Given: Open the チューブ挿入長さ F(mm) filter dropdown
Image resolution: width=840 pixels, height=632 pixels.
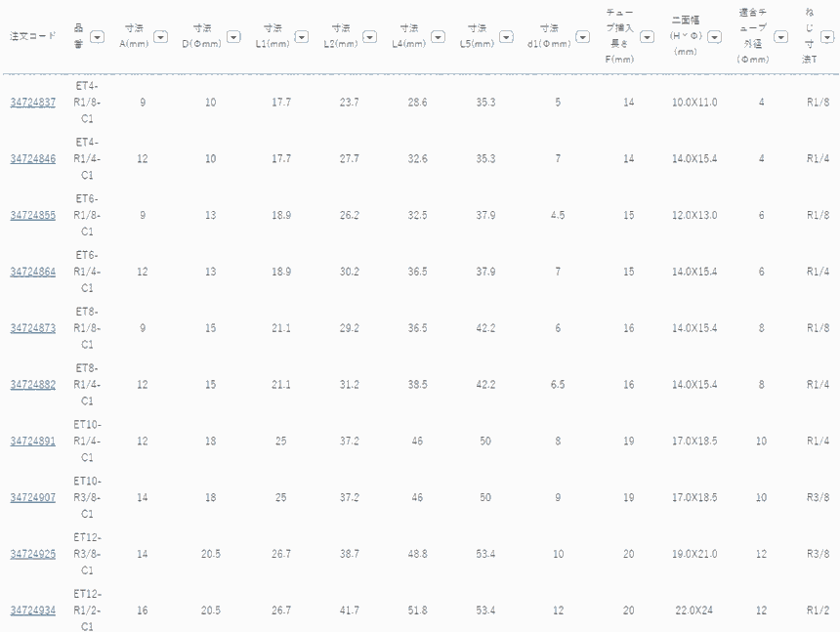Looking at the screenshot, I should [647, 37].
